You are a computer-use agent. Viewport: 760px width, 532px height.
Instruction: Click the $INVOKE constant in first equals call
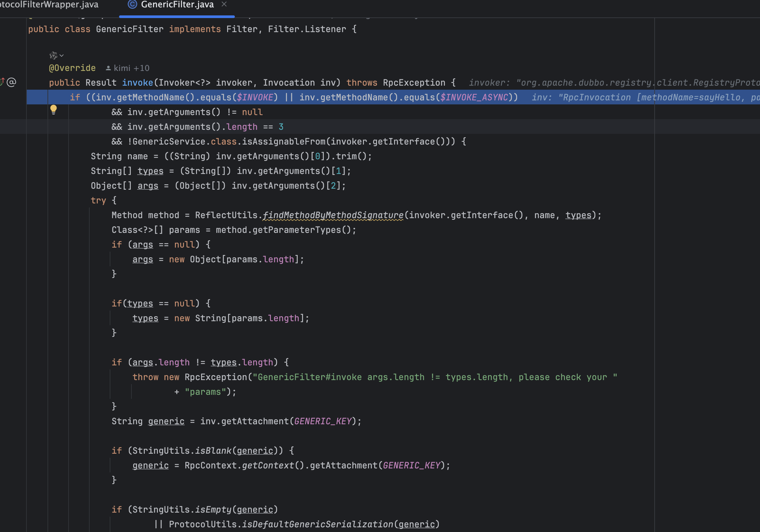click(255, 97)
